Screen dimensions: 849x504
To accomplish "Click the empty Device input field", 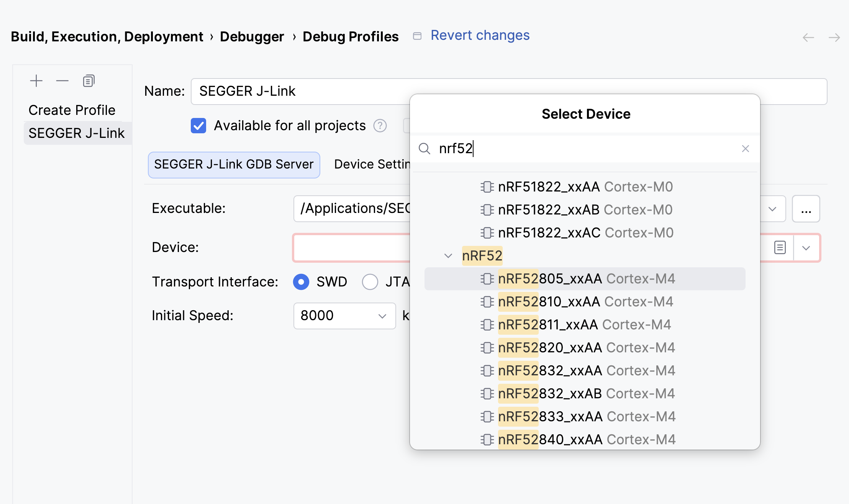I will pos(352,248).
